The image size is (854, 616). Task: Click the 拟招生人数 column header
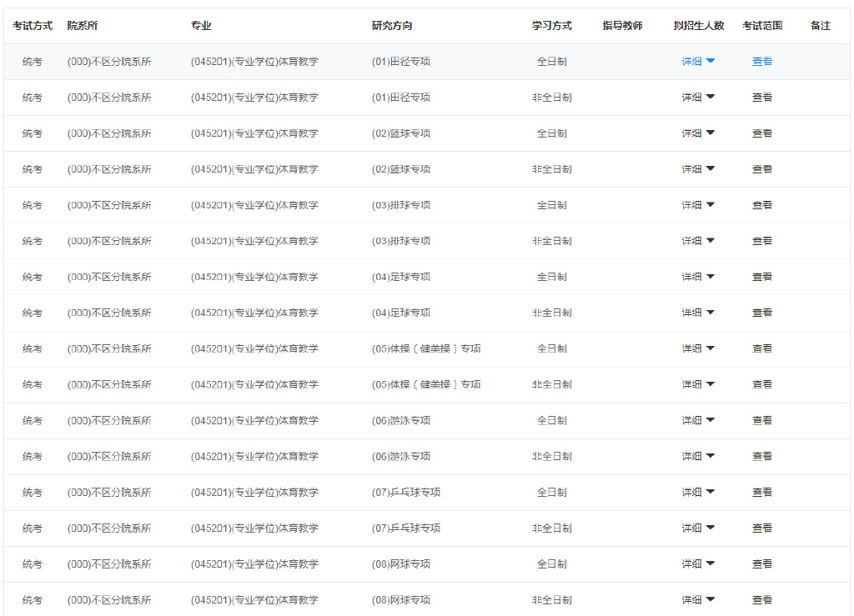coord(699,26)
